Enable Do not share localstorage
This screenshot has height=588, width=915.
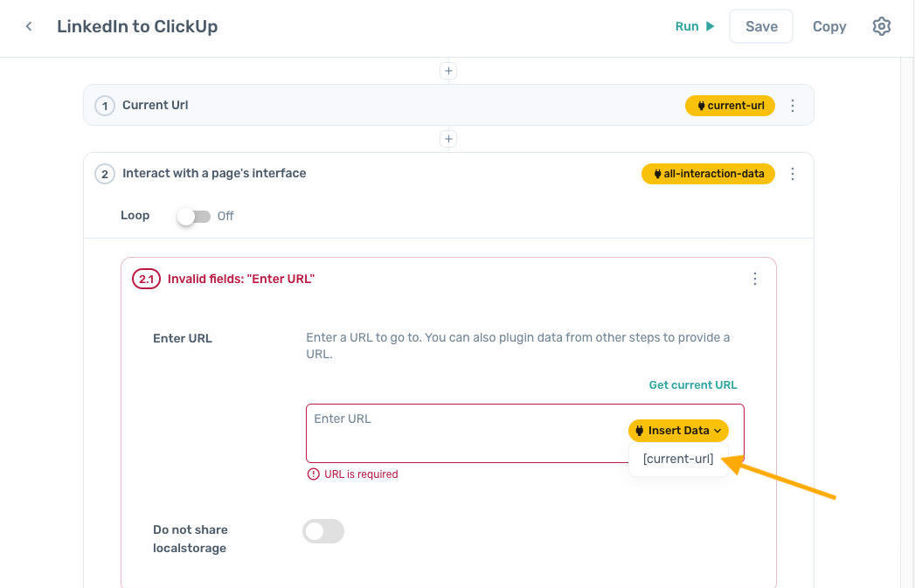[x=323, y=531]
